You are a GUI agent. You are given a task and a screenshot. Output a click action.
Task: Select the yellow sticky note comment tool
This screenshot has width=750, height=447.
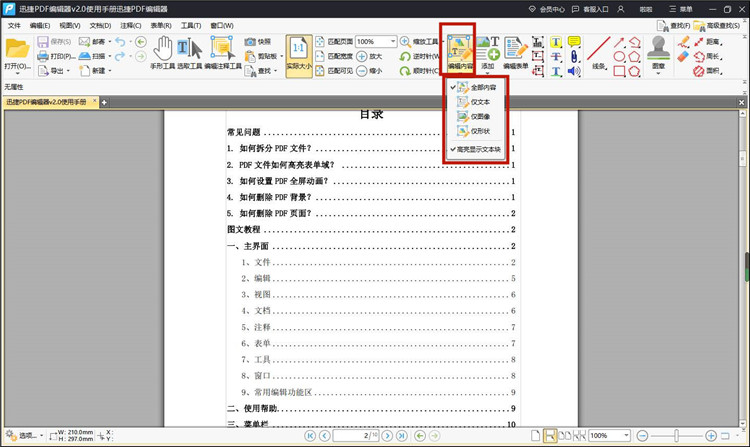pos(574,42)
